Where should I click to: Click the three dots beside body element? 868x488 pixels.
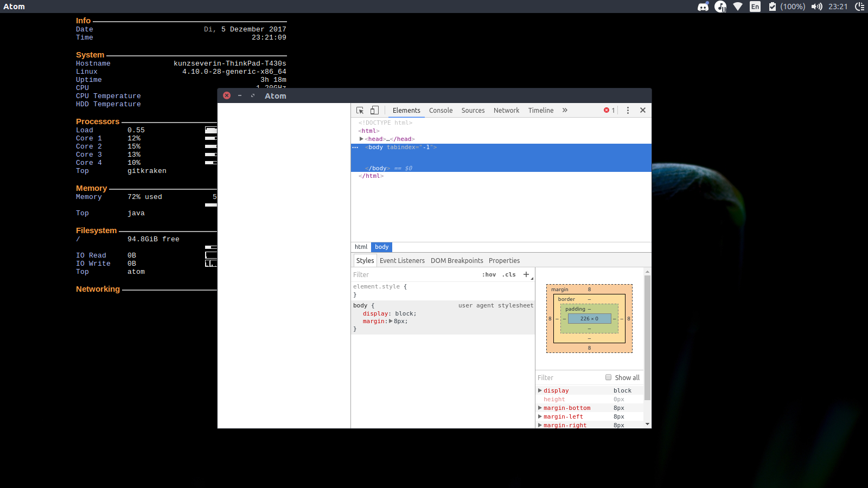tap(355, 147)
